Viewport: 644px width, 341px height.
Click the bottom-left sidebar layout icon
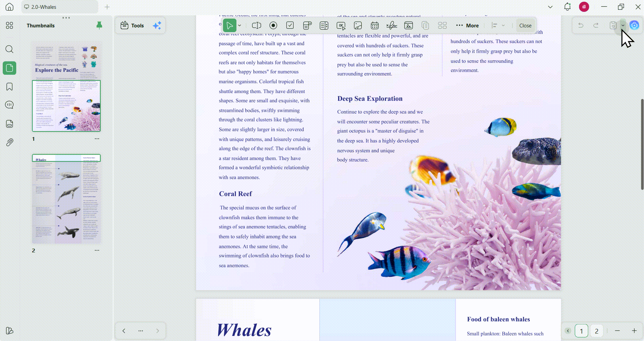pyautogui.click(x=9, y=331)
